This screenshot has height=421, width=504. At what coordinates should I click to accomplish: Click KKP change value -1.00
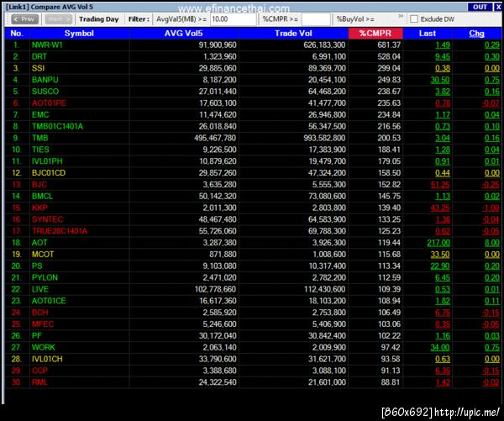[491, 208]
